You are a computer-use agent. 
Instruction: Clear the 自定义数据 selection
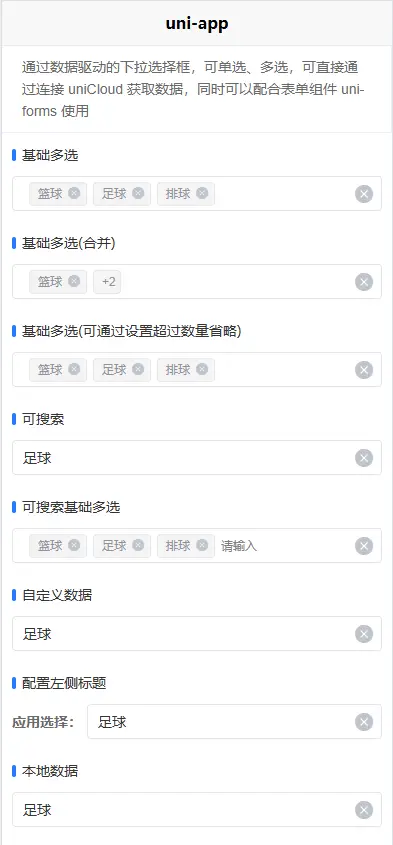click(364, 634)
